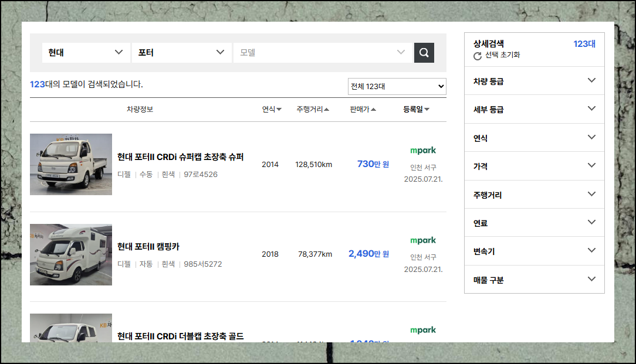Screen dimensions: 636x364
Task: Click the 선택 초기화 reset icon
Action: coord(478,56)
